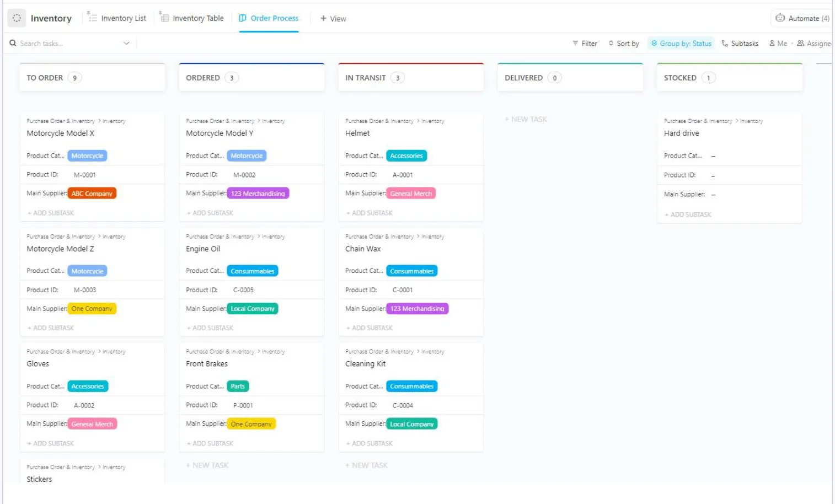Viewport: 835px width, 504px height.
Task: Add a new view with + View
Action: click(333, 18)
